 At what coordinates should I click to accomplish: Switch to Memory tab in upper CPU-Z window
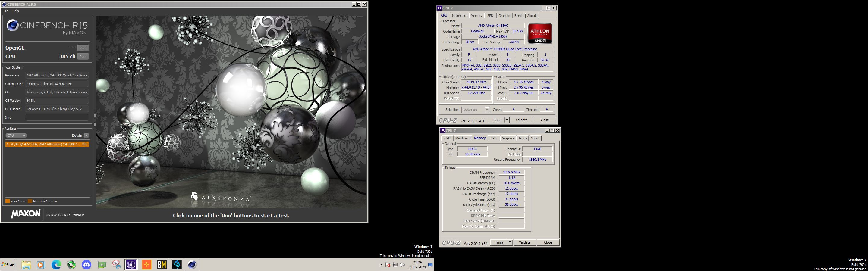pos(476,16)
